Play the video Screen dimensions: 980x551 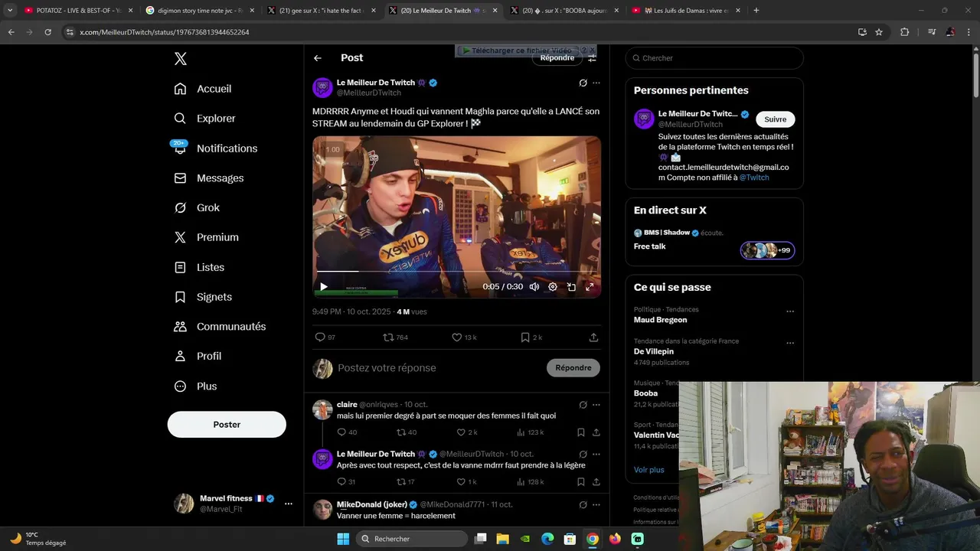[323, 287]
